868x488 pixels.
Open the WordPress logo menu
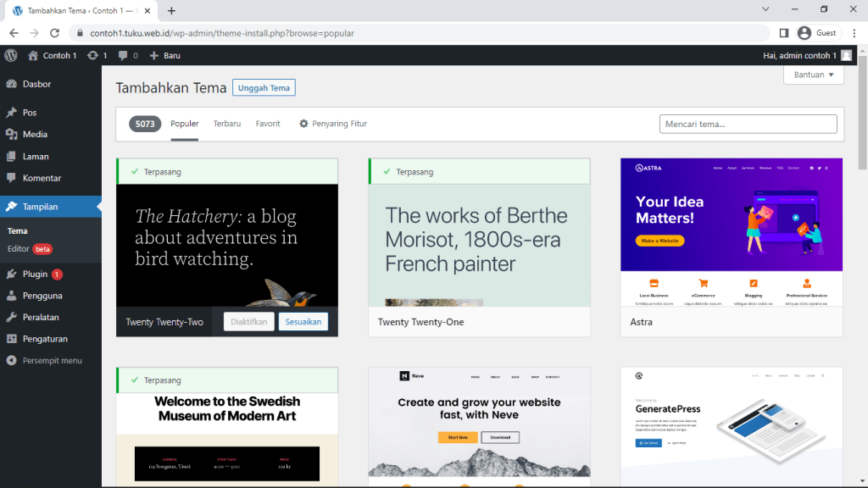point(11,55)
